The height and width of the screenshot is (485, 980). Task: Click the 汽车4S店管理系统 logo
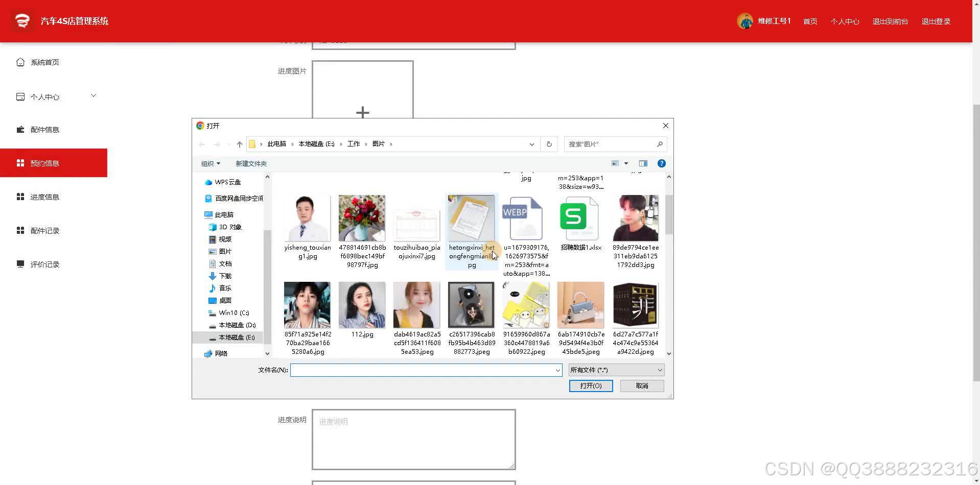tap(22, 21)
